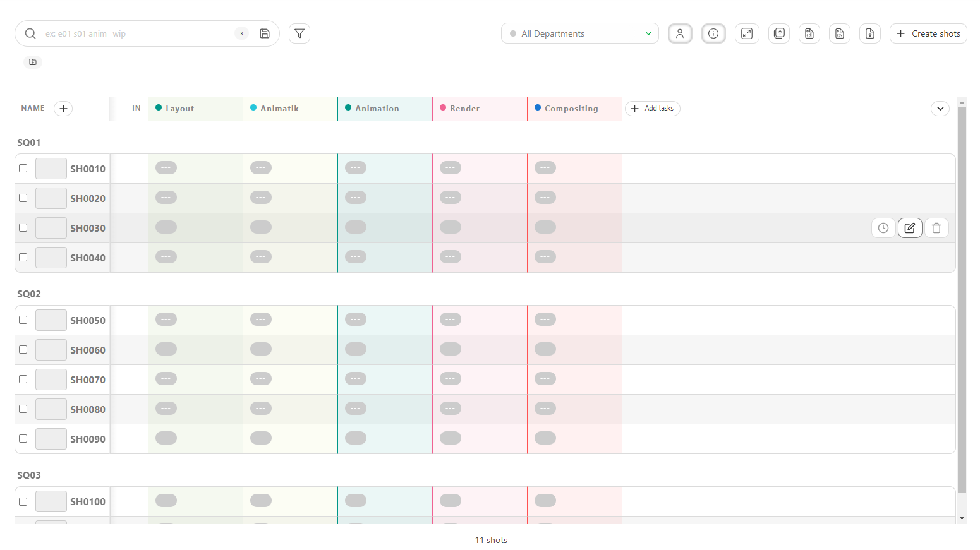Image resolution: width=980 pixels, height=550 pixels.
Task: Expand table to full width icon
Action: click(x=747, y=33)
